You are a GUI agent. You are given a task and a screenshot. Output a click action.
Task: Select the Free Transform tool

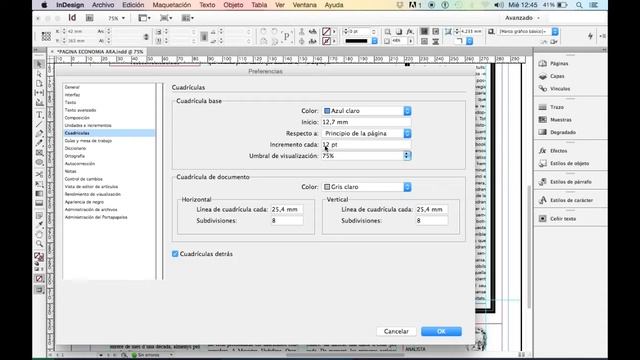tap(39, 184)
